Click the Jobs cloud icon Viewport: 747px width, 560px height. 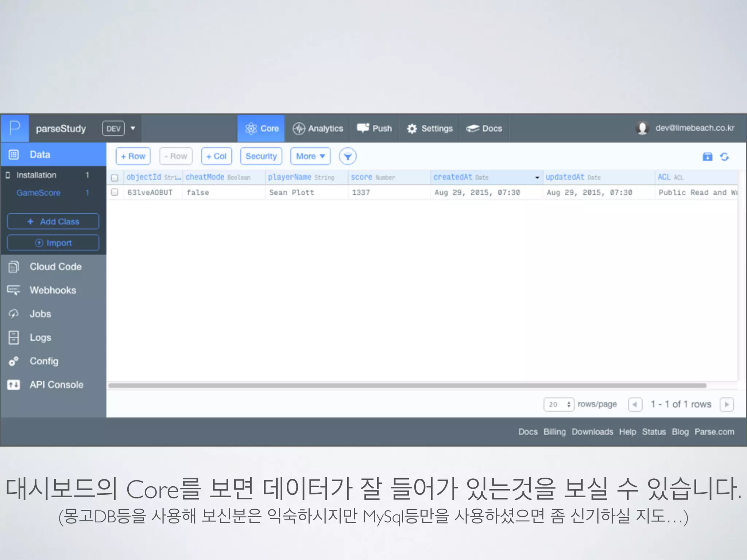click(x=13, y=314)
